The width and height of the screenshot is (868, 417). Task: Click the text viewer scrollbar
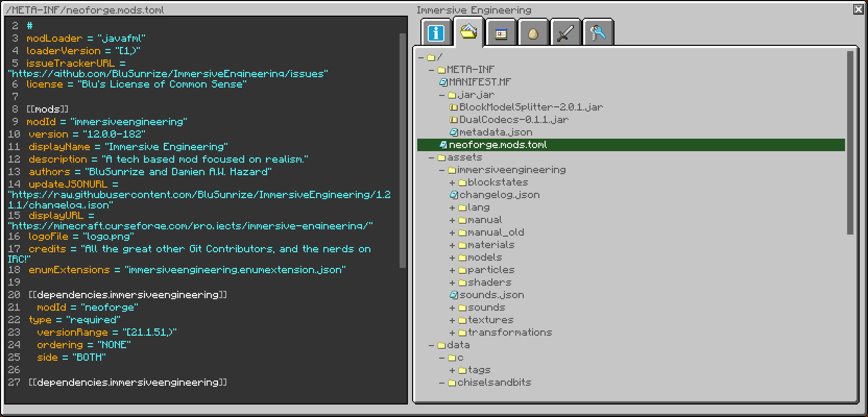[x=402, y=151]
